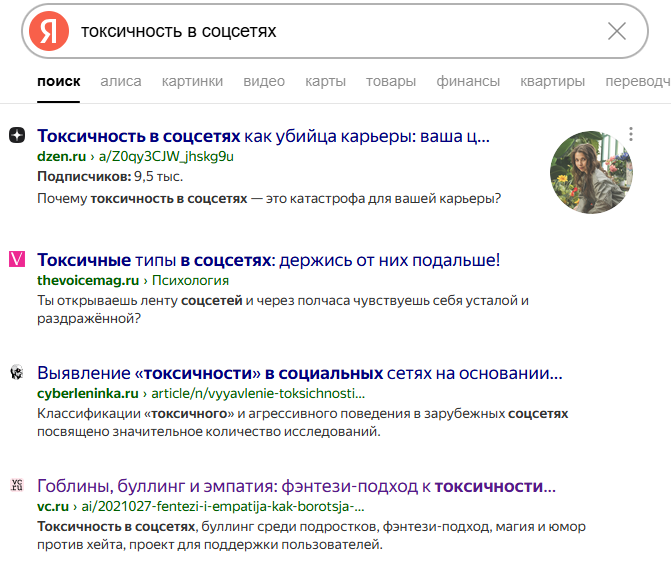Select the «поиск» tab

59,81
